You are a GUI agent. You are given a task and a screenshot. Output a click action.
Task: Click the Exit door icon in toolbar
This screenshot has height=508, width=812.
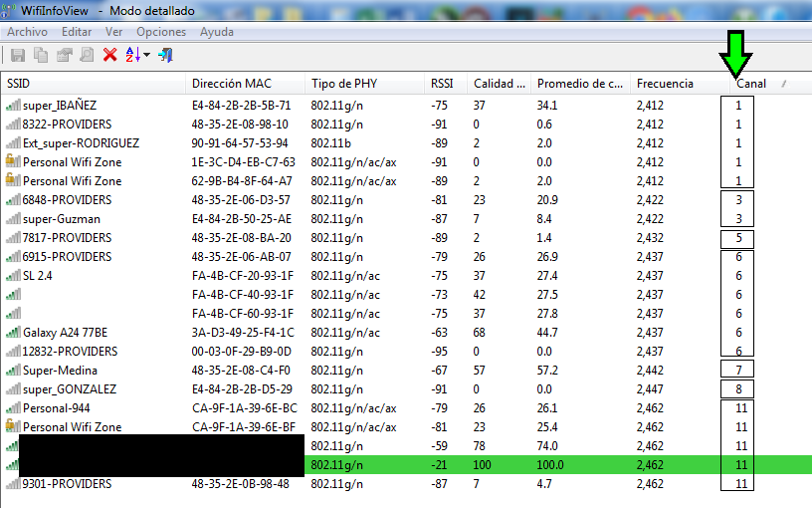point(166,55)
